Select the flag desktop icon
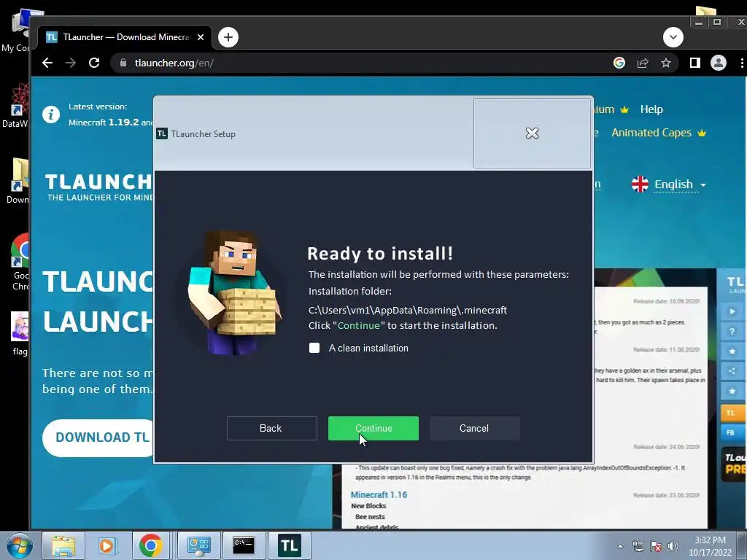Screen dimensions: 747x560 click(x=19, y=334)
